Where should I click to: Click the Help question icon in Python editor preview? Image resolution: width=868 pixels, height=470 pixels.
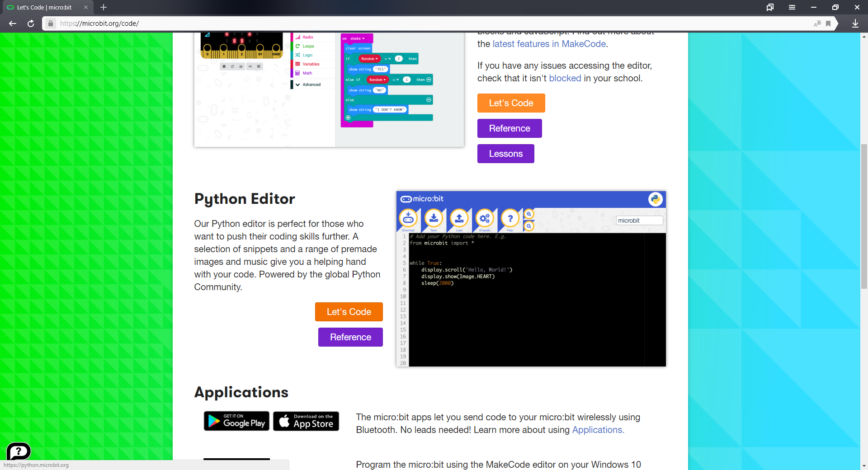510,219
